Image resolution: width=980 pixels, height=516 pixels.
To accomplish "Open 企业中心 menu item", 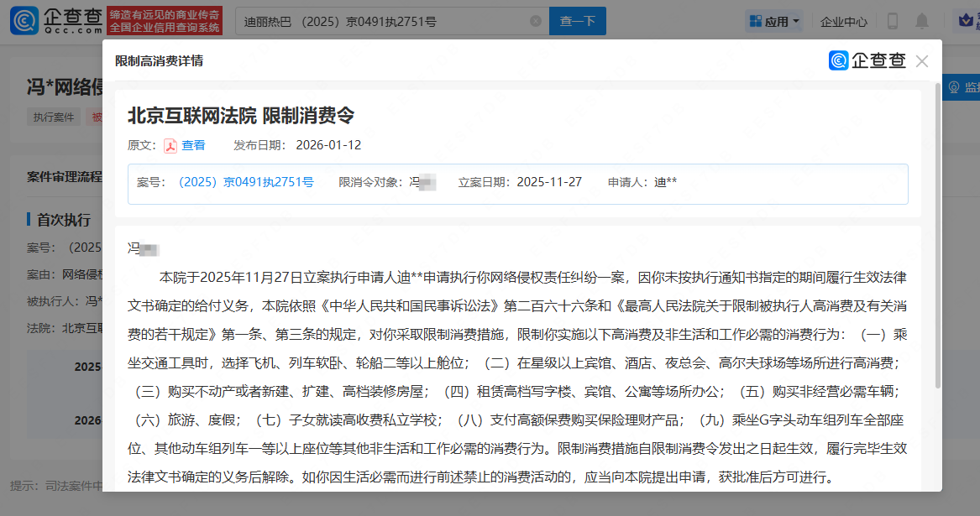I will tap(843, 21).
